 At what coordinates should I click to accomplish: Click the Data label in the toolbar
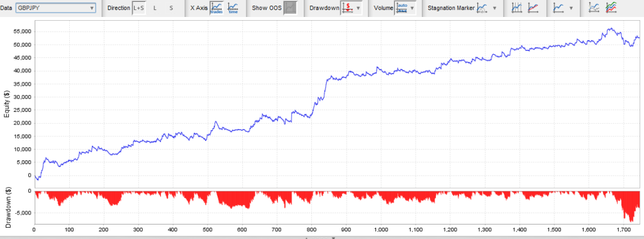6,8
